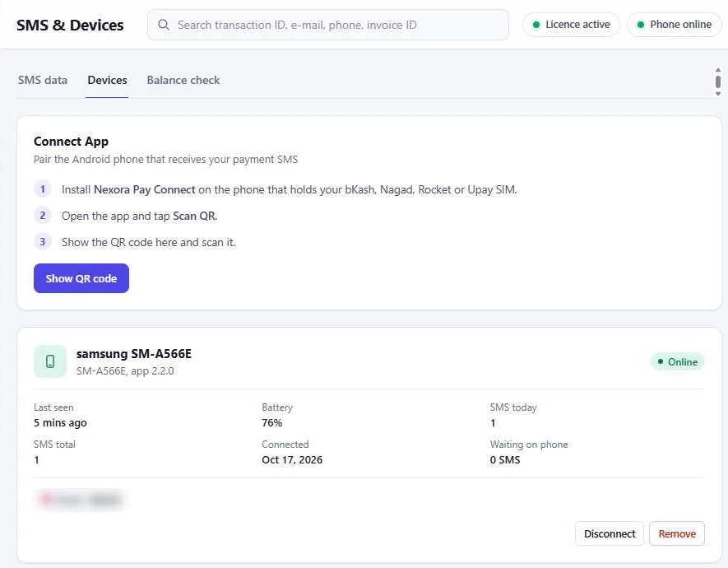Viewport: 728px width, 568px height.
Task: Switch to Balance check tab
Action: pyautogui.click(x=183, y=80)
